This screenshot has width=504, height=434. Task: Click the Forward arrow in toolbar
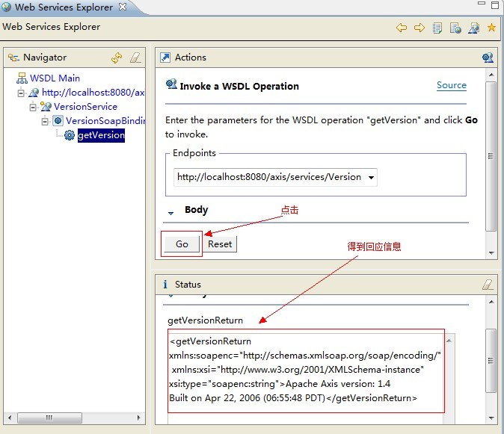(420, 28)
